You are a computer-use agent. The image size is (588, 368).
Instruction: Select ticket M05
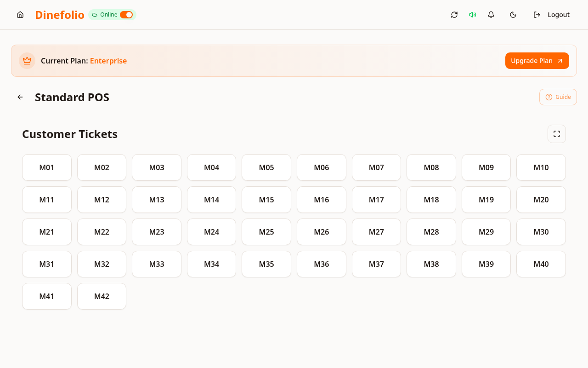[266, 167]
